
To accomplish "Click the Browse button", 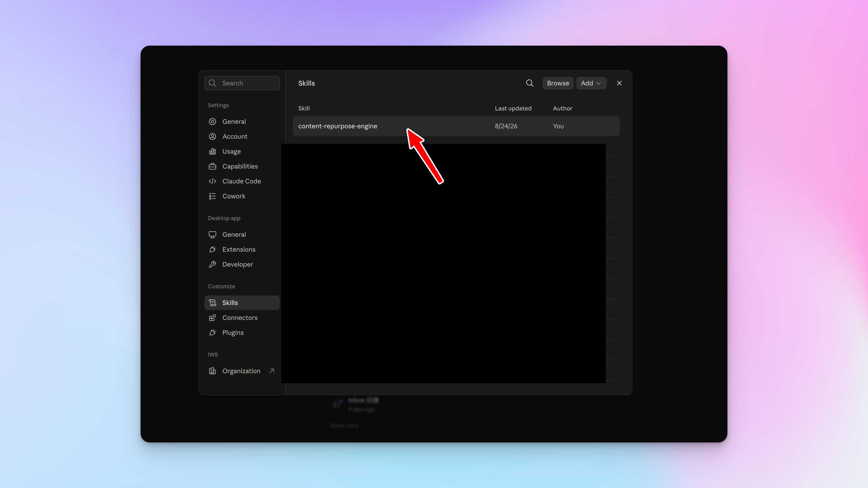I will pos(558,83).
